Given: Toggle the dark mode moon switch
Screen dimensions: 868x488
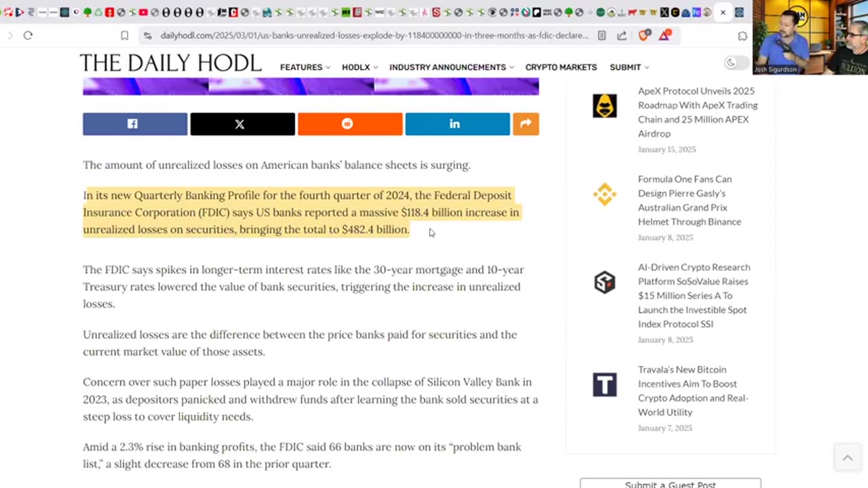Looking at the screenshot, I should (x=736, y=63).
